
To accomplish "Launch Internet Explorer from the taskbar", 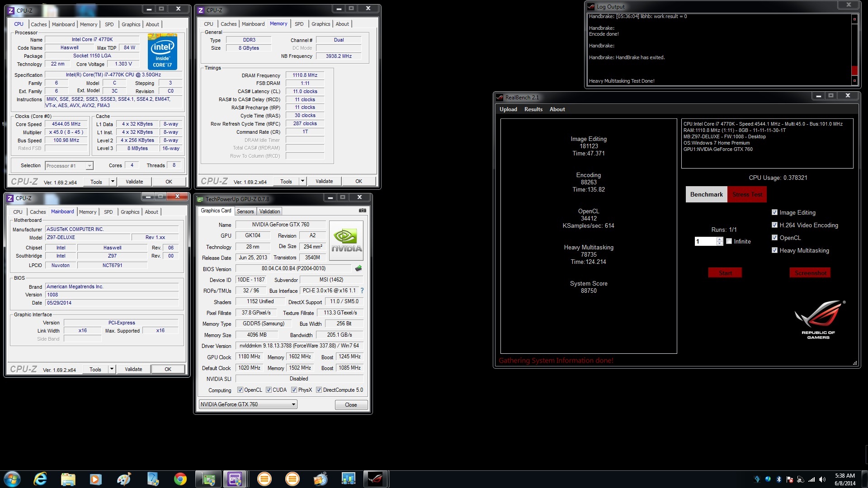I will coord(40,479).
